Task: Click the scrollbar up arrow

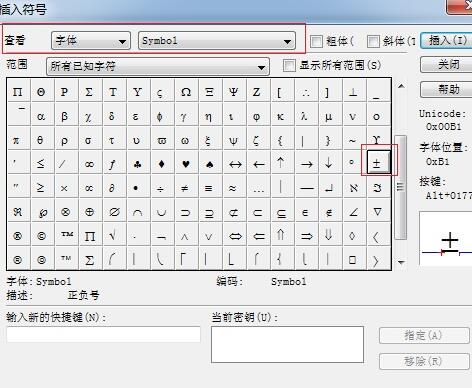Action: pyautogui.click(x=401, y=86)
